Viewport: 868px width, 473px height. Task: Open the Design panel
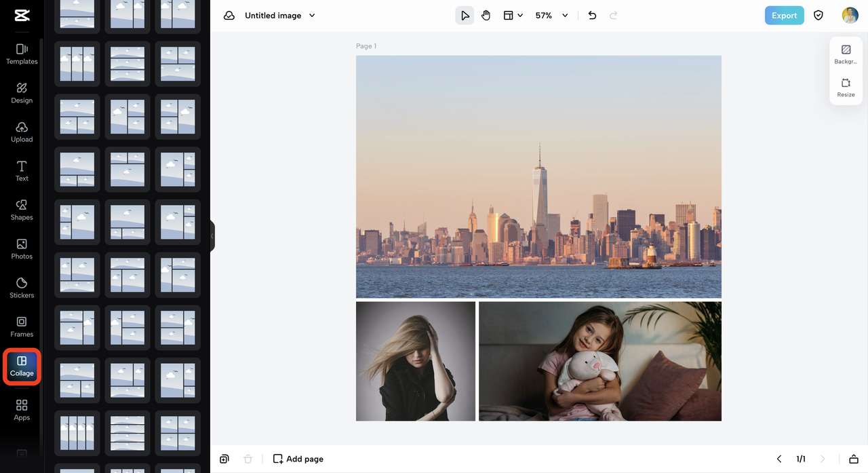(22, 94)
